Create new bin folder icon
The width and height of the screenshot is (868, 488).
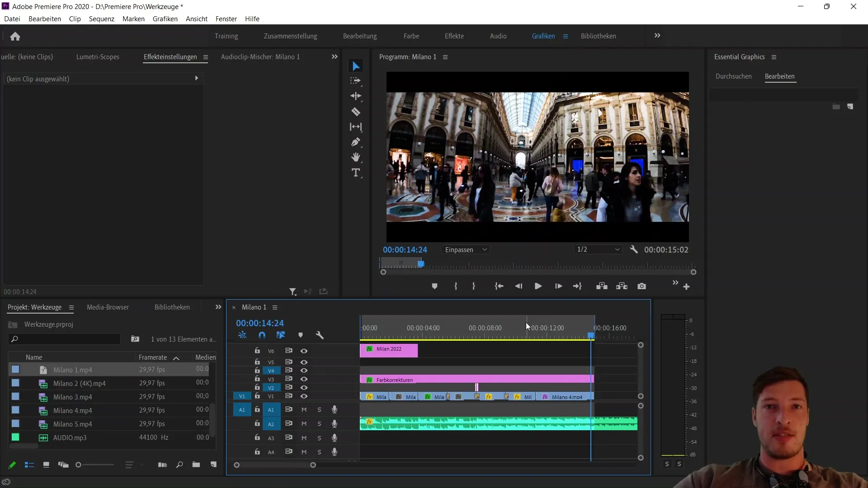click(x=196, y=465)
